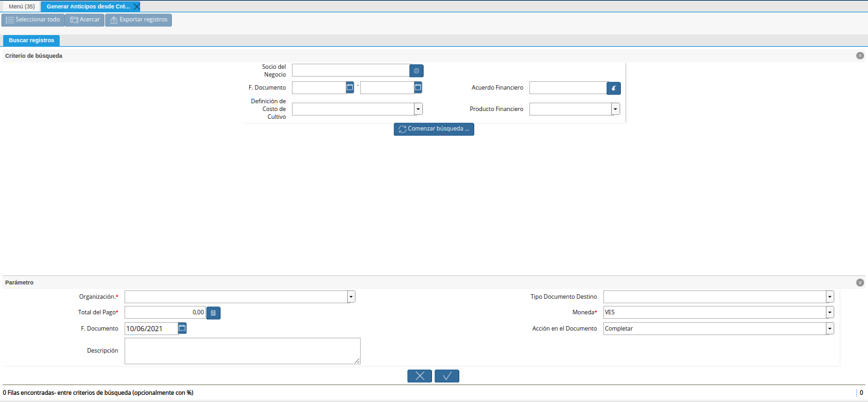Screen dimensions: 868x402
Task: Click the Total del Pago amount field
Action: pos(165,313)
